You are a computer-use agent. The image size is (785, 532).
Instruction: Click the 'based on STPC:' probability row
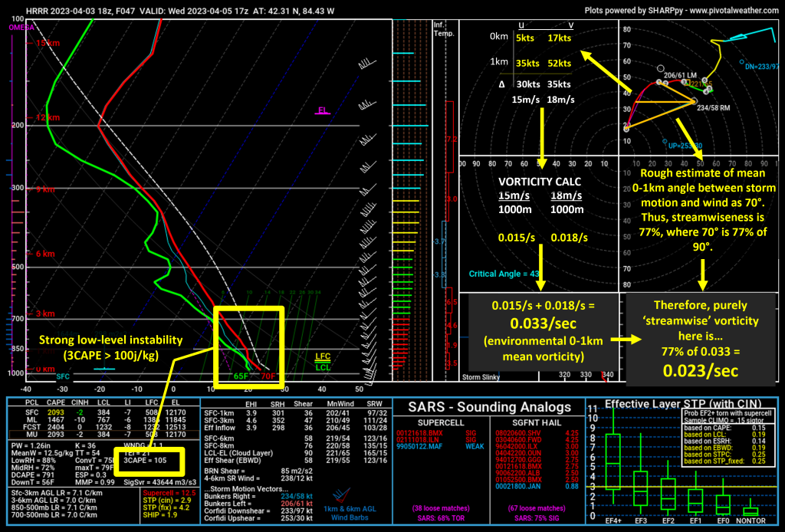coord(725,455)
